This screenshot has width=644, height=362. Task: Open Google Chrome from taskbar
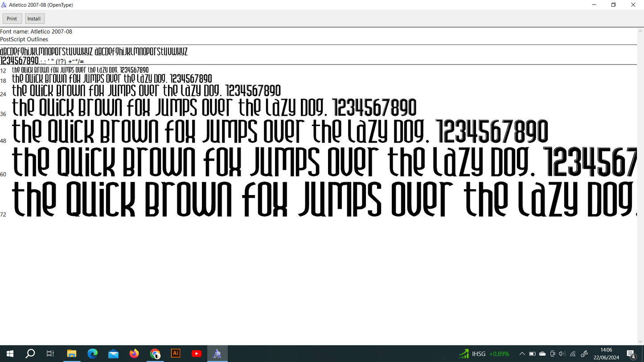click(x=155, y=354)
